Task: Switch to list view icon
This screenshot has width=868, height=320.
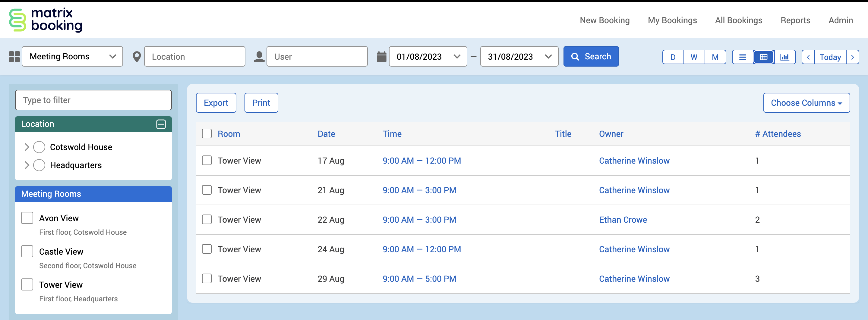Action: [x=742, y=57]
